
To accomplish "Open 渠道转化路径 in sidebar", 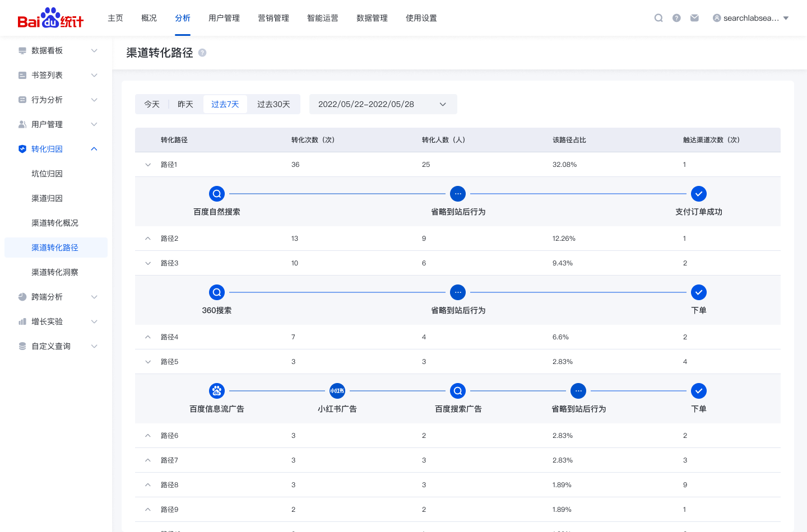I will (x=55, y=248).
